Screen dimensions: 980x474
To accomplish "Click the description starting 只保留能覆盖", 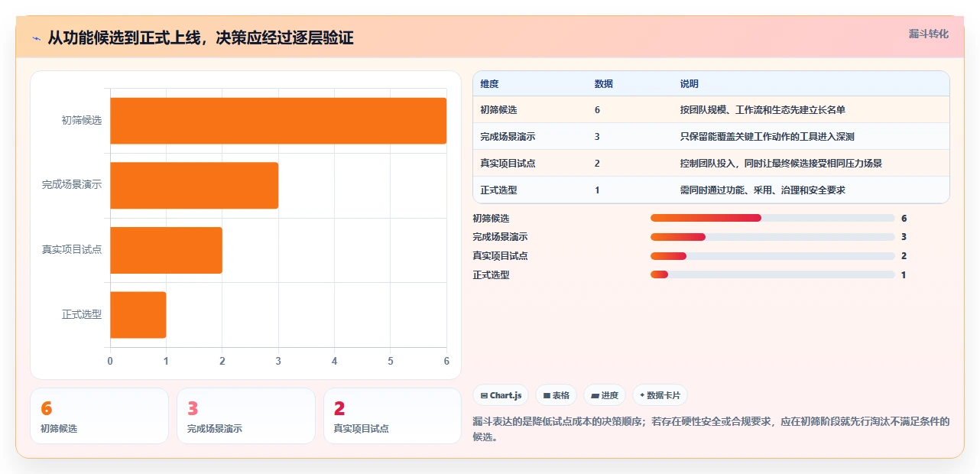I will pyautogui.click(x=767, y=137).
